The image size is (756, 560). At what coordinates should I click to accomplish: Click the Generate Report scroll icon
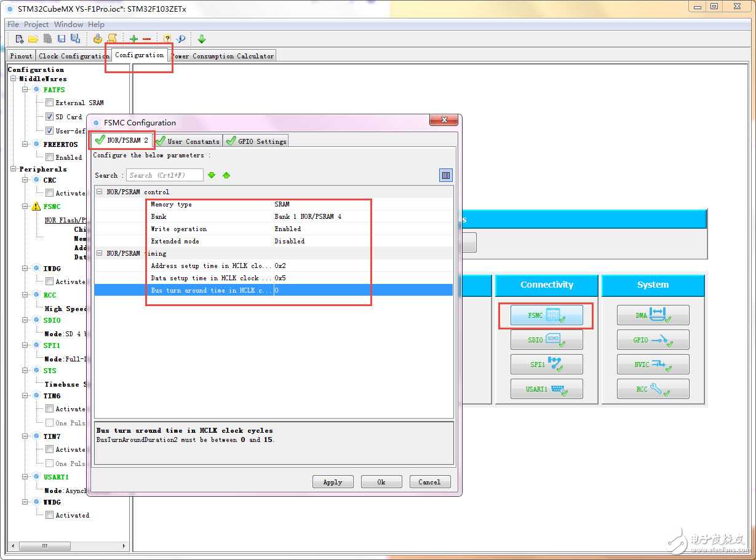pyautogui.click(x=112, y=39)
